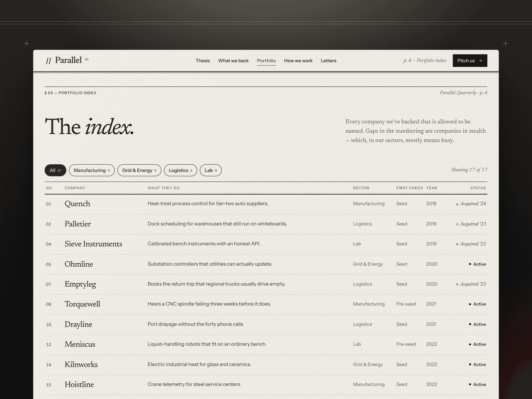Select the Torquewell company name
532x399 pixels.
[82, 304]
